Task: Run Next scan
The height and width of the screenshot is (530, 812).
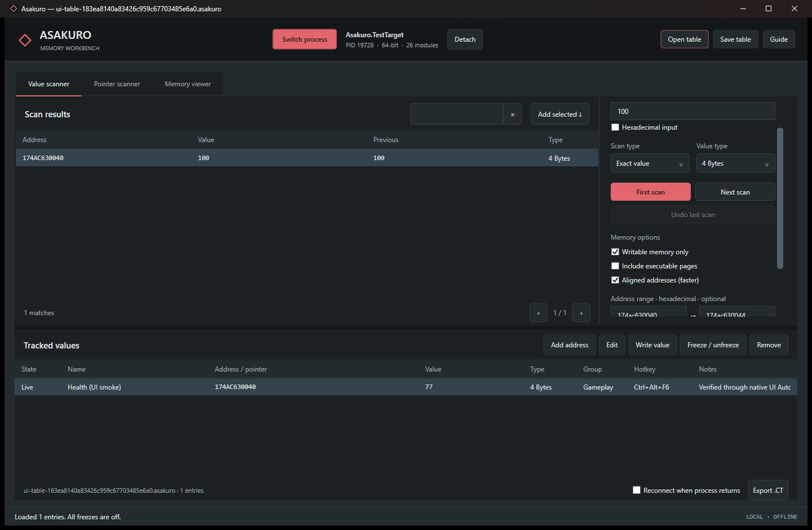Action: point(735,192)
